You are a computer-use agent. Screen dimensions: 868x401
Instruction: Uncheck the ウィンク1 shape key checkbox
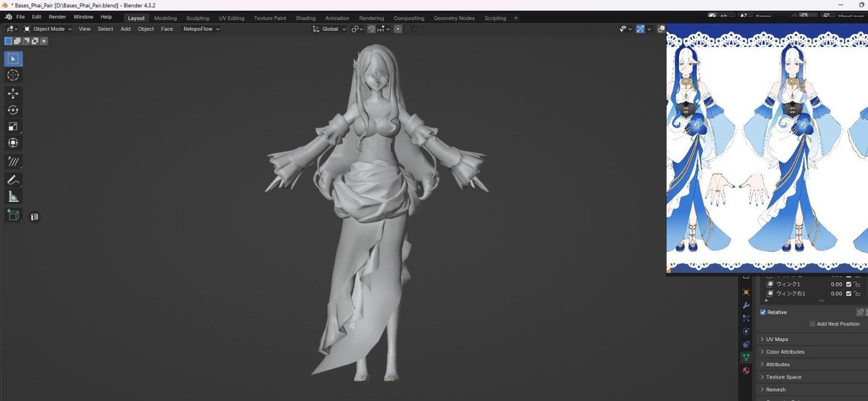click(848, 284)
